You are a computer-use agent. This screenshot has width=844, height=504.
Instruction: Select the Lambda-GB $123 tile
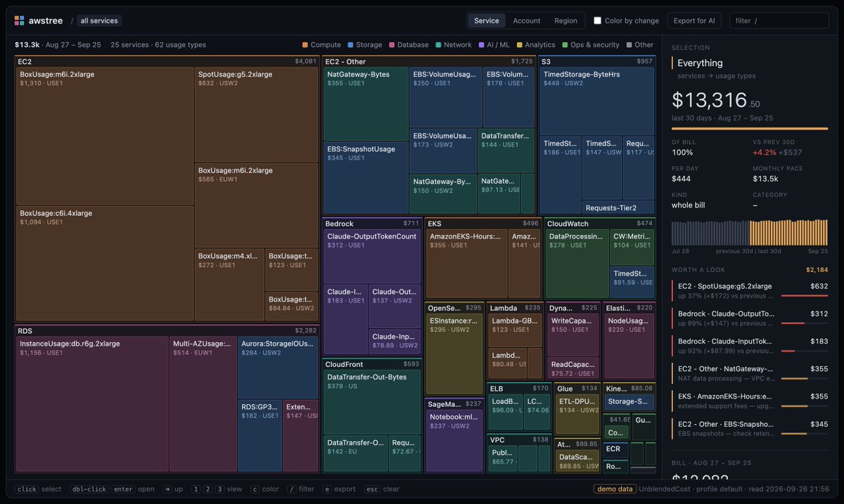click(516, 330)
